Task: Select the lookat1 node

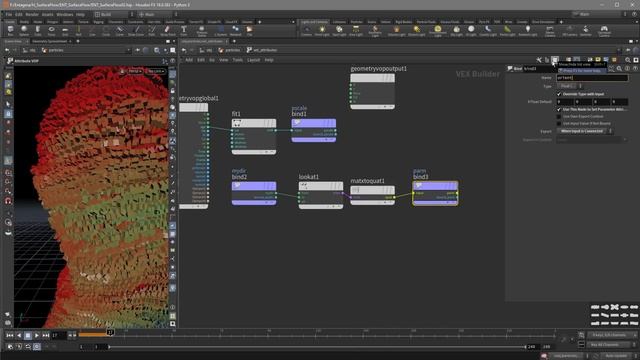Action: [x=321, y=195]
